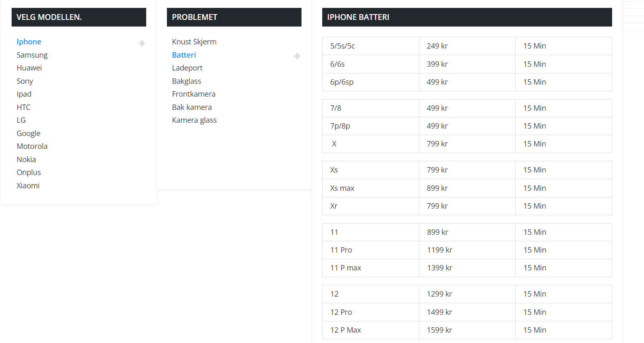Screen dimensions: 644x343
Task: Select Ipad in the model list
Action: point(24,94)
